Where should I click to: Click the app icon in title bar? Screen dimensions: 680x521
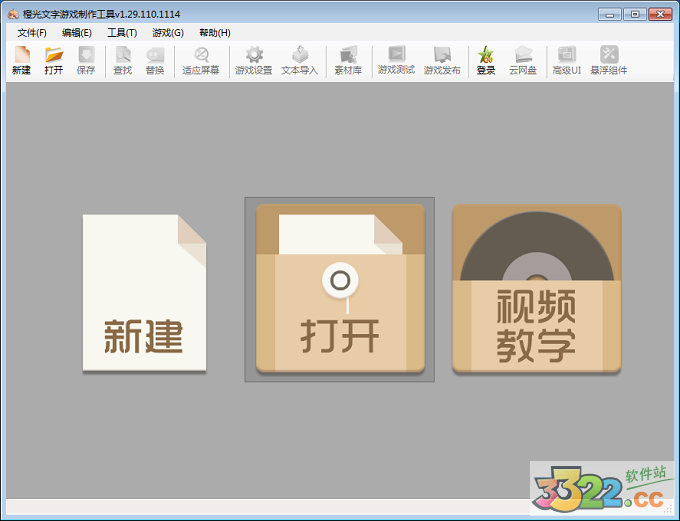tap(13, 14)
